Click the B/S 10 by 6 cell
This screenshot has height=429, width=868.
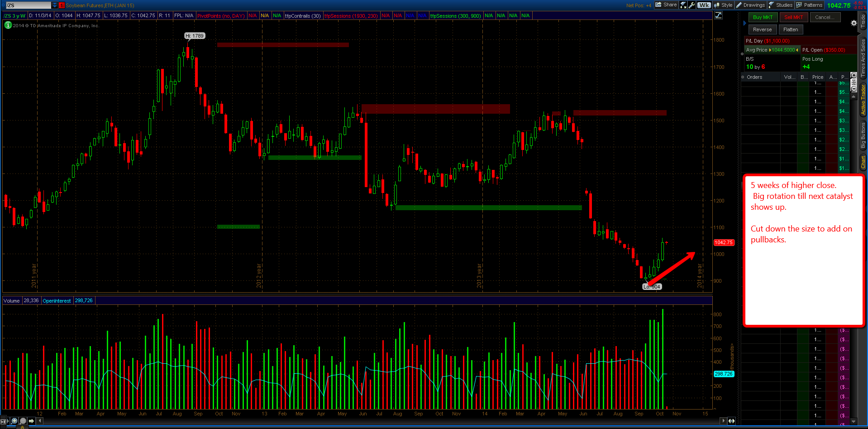(x=772, y=63)
